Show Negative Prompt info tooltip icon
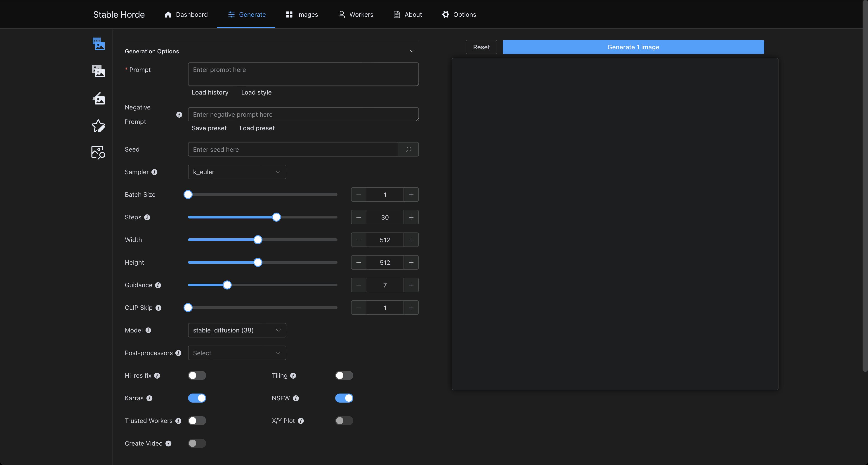The image size is (868, 465). [179, 115]
